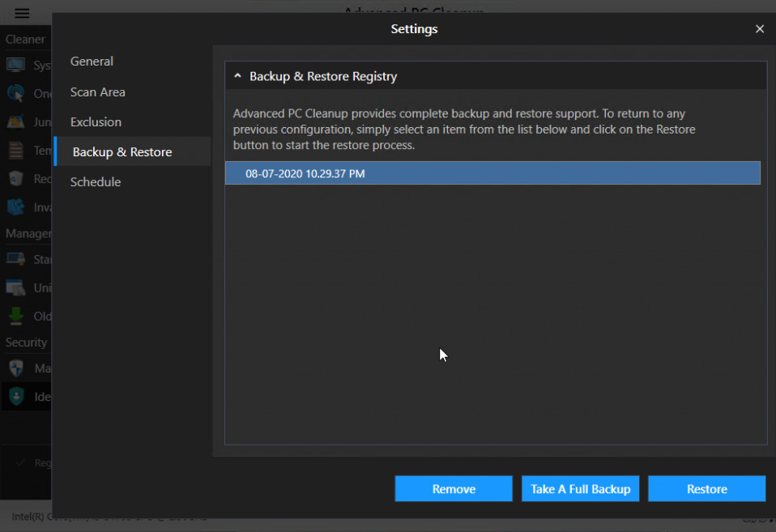Viewport: 776px width, 532px height.
Task: Click the Identity Protection shield icon
Action: click(16, 397)
